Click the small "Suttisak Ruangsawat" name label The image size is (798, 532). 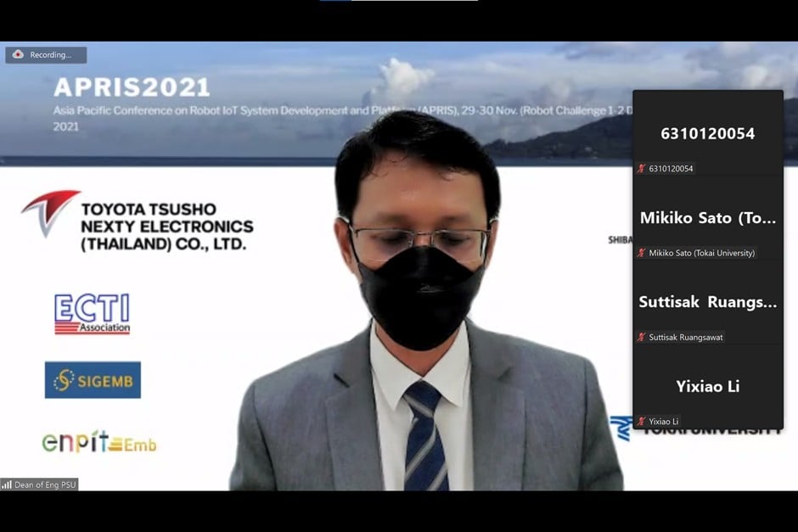tap(686, 337)
